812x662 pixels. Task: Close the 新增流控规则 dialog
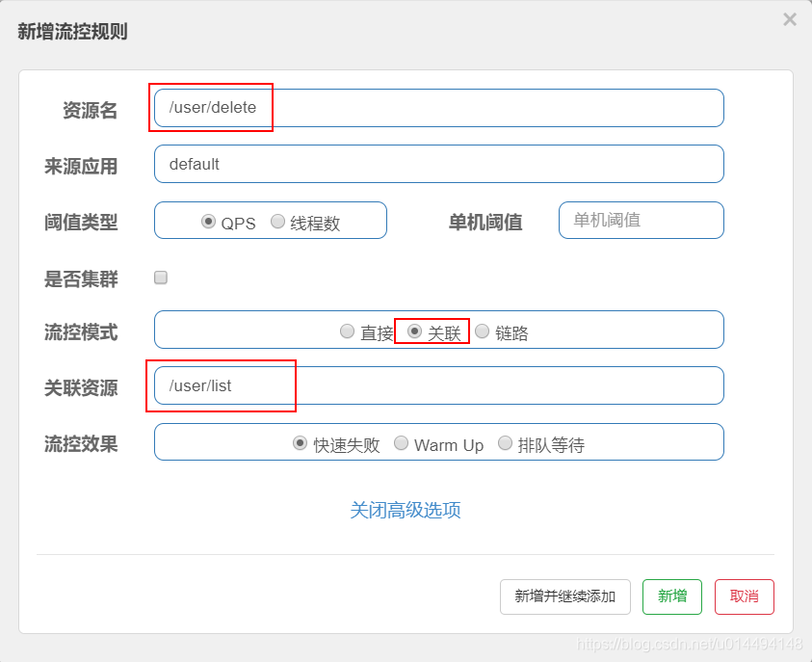(790, 18)
